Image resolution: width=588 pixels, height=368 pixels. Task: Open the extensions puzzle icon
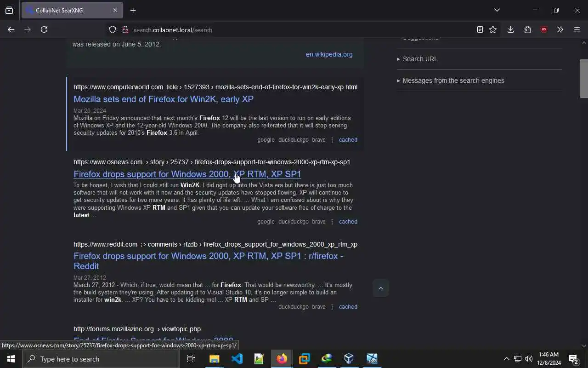pyautogui.click(x=527, y=29)
